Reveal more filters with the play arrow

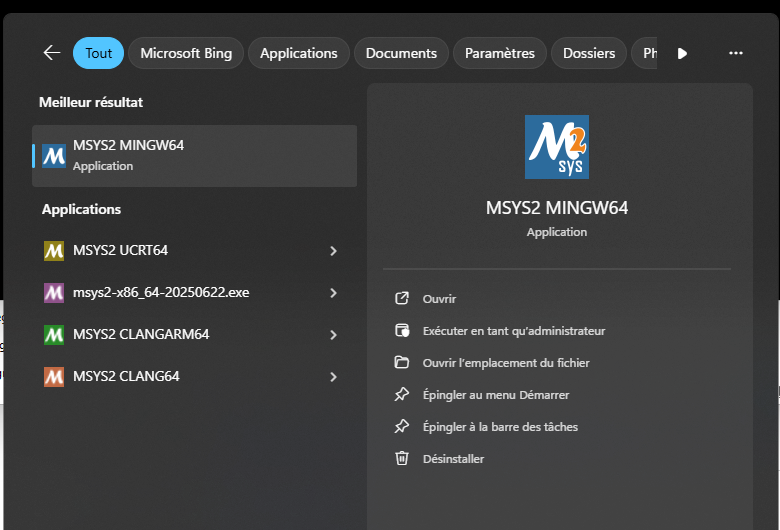tap(682, 53)
